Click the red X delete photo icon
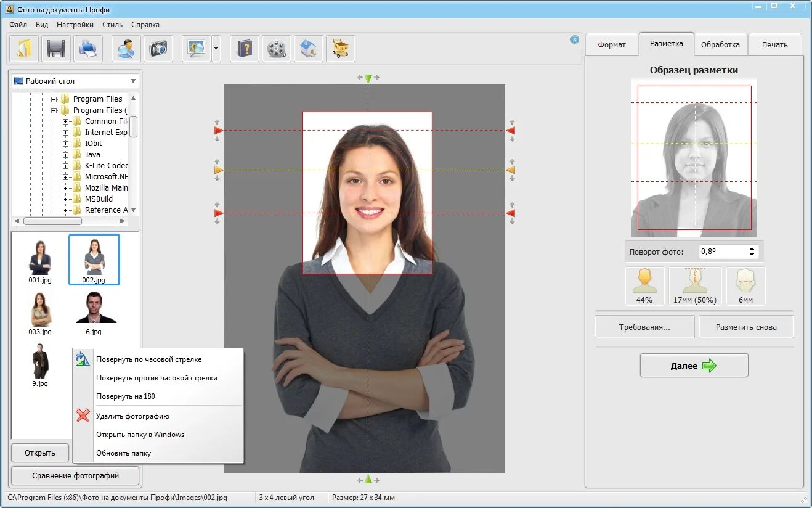The width and height of the screenshot is (812, 508). coord(83,416)
